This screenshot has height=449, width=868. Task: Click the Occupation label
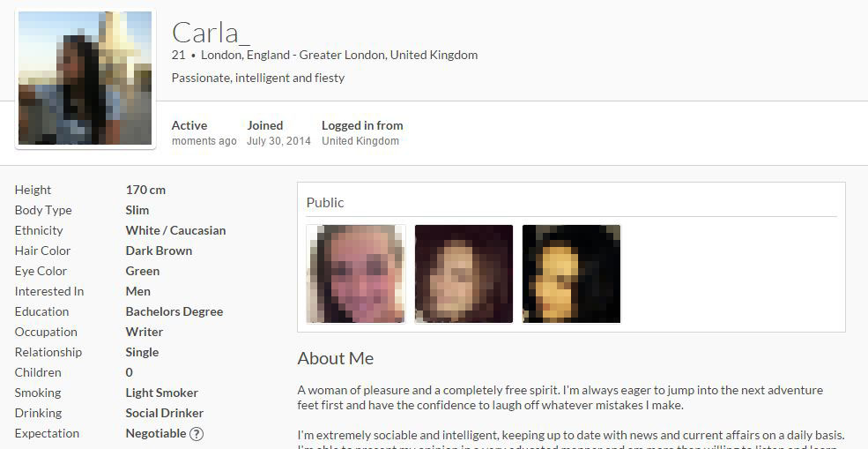[46, 332]
